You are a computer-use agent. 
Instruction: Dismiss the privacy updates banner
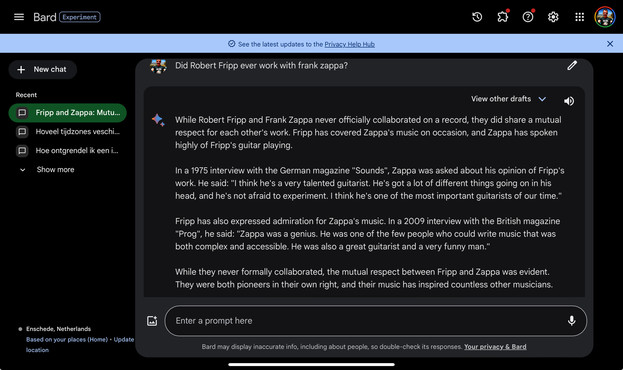tap(610, 44)
